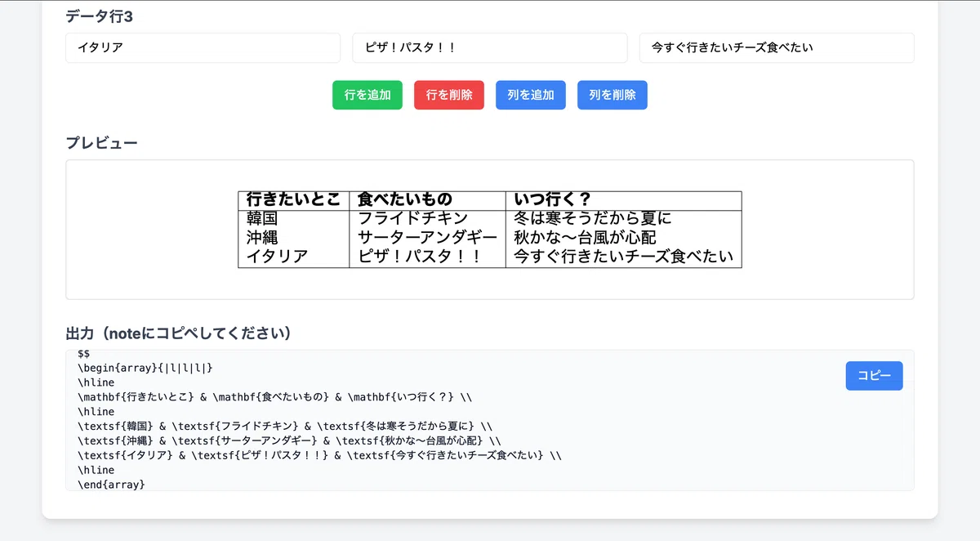The image size is (980, 541).
Task: Click the コピー button in output area
Action: [874, 376]
